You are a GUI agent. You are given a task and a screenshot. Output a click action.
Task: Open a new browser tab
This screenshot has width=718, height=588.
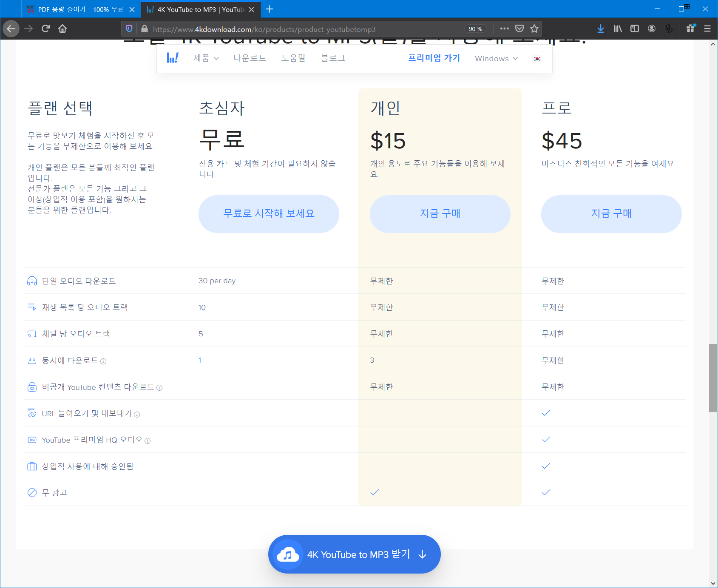(270, 9)
